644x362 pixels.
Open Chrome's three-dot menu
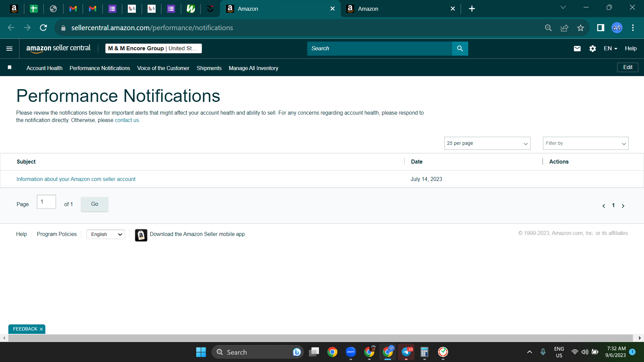point(633,28)
